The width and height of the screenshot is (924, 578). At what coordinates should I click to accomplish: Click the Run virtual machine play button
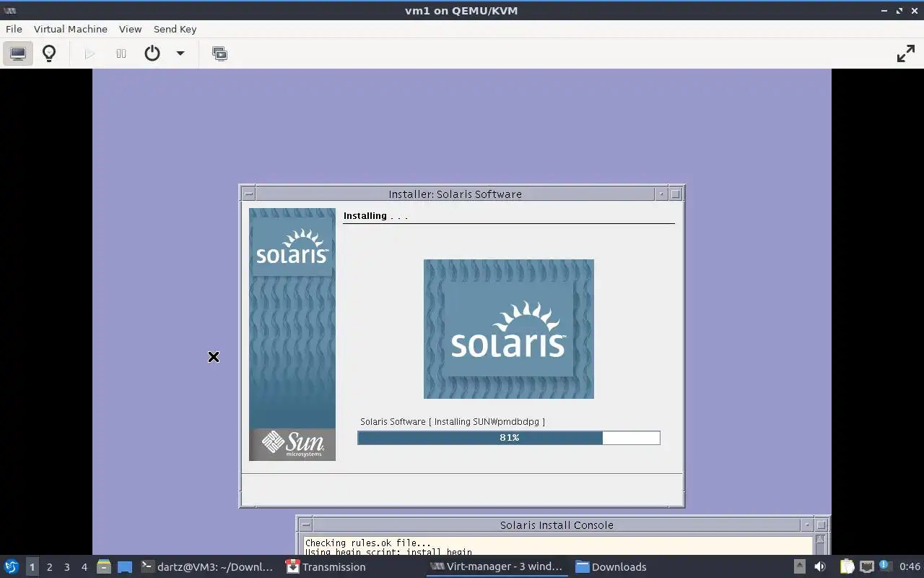coord(90,53)
